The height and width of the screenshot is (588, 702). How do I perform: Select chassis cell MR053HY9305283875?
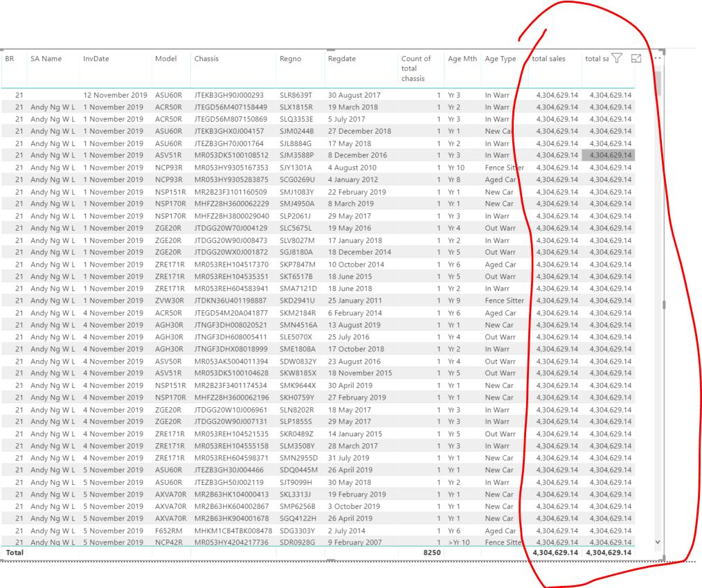point(231,179)
